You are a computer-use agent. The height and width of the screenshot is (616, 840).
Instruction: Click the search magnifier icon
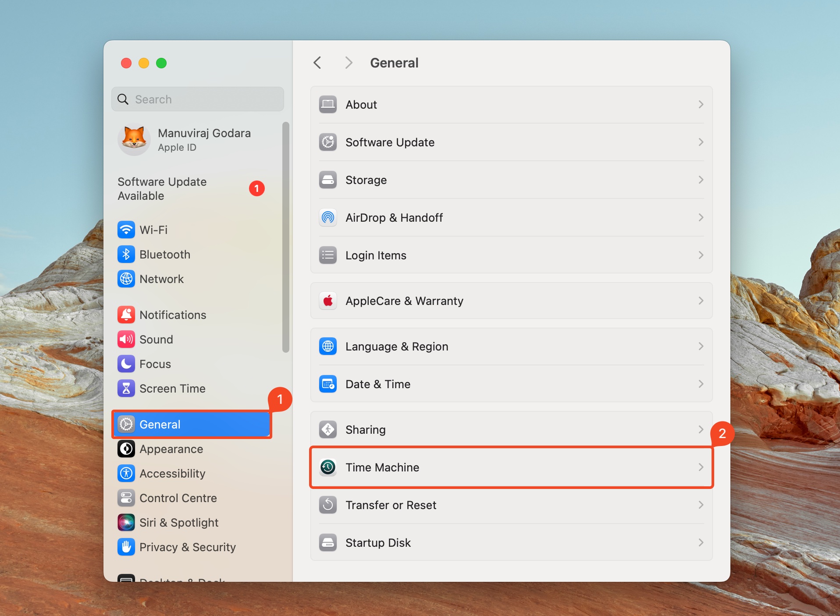[x=123, y=99]
